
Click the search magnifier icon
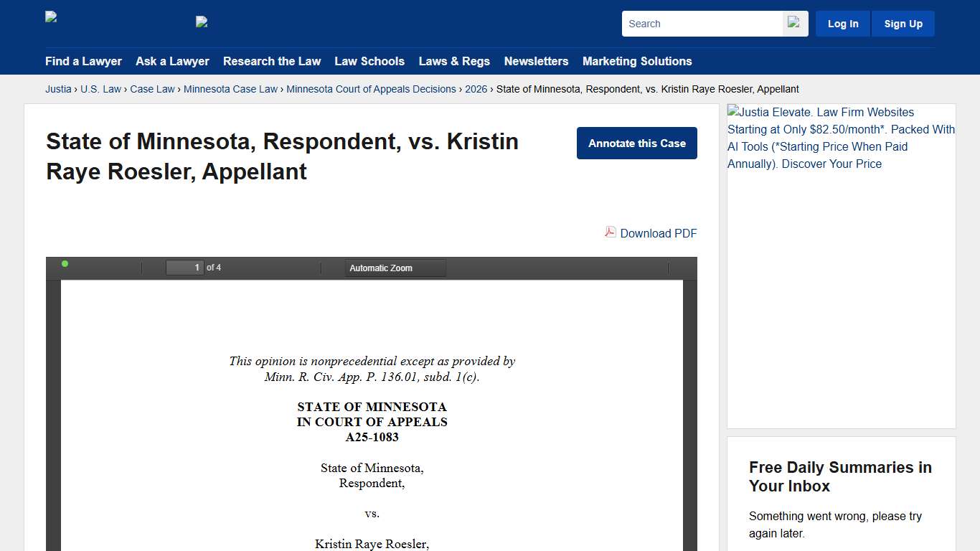pyautogui.click(x=793, y=23)
